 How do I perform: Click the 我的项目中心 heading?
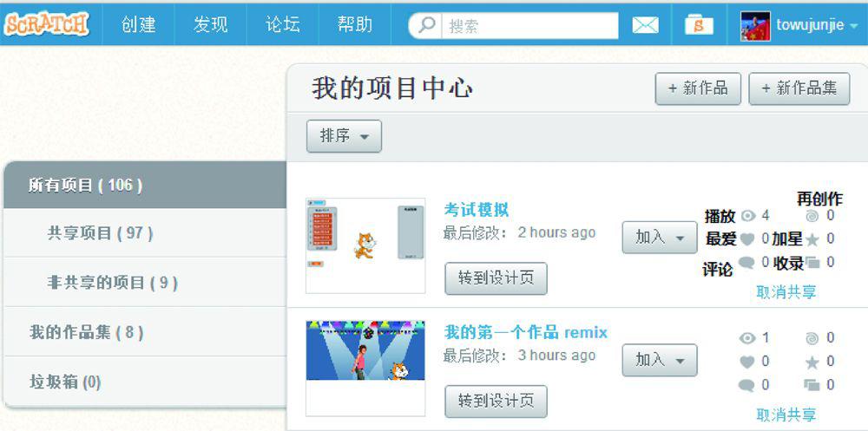392,88
